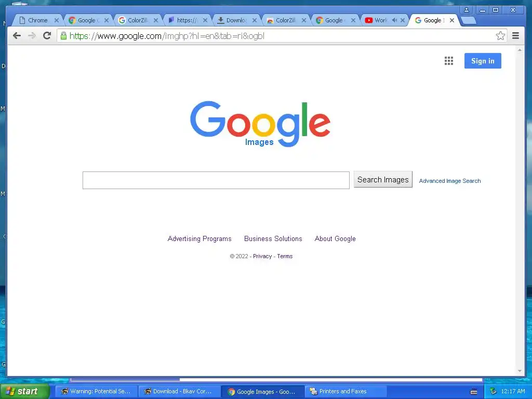Screen dimensions: 532x399
Task: Open Warning: Potential Se... taskbar window
Action: (x=96, y=392)
